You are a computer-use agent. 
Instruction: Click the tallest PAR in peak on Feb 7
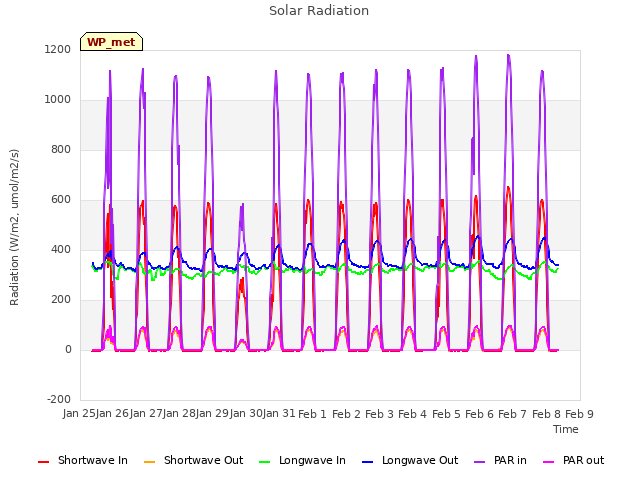point(509,56)
